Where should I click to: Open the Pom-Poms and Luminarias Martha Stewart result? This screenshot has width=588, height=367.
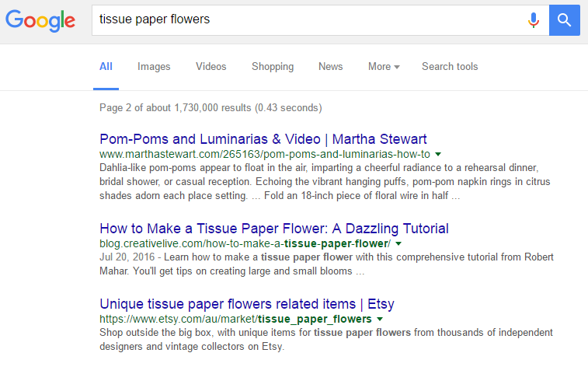click(x=263, y=140)
